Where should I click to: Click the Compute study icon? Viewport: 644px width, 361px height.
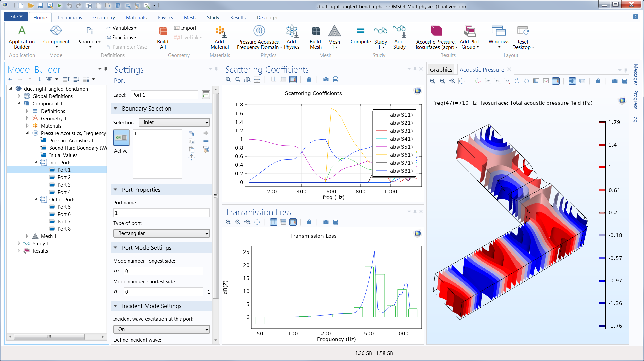tap(360, 35)
